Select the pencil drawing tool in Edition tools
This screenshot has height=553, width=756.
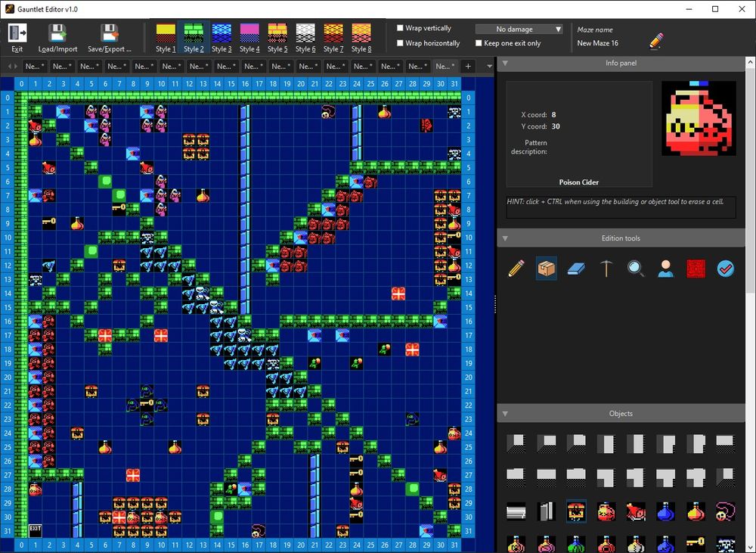pos(516,269)
